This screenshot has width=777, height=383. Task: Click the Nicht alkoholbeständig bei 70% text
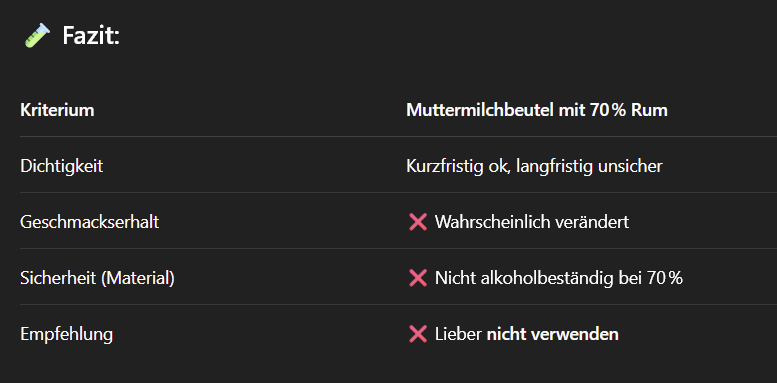pyautogui.click(x=559, y=278)
